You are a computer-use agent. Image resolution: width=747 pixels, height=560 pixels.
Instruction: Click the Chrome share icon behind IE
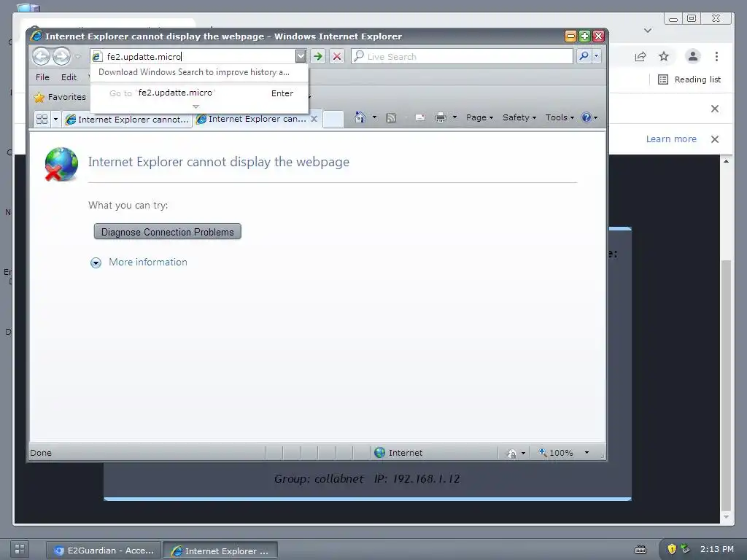(x=640, y=57)
